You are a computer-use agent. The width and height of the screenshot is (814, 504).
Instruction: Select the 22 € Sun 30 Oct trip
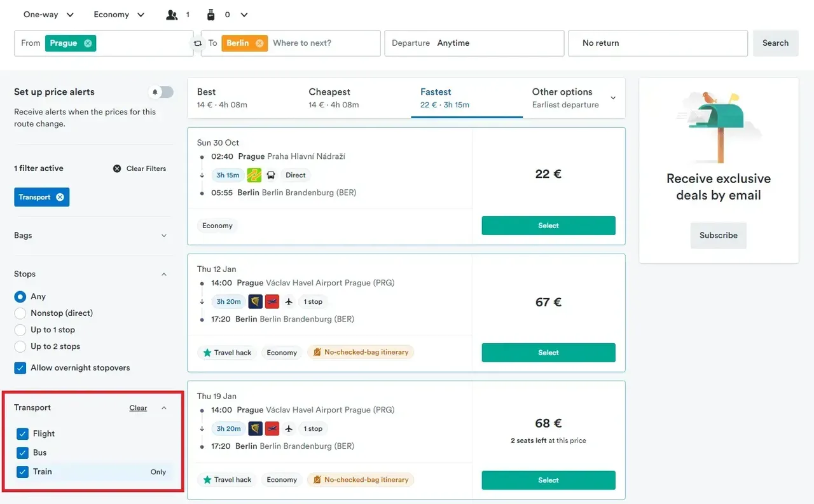coord(548,226)
